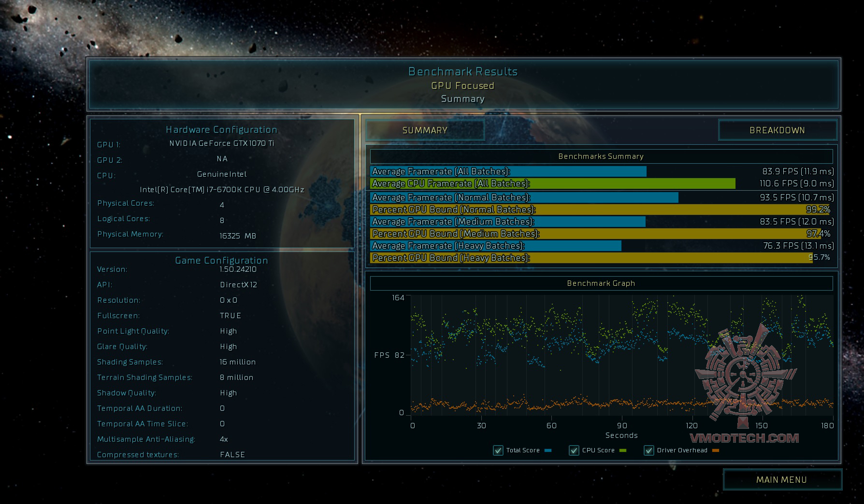Toggle the Driver Overhead checkbox
The width and height of the screenshot is (864, 504).
pos(649,450)
